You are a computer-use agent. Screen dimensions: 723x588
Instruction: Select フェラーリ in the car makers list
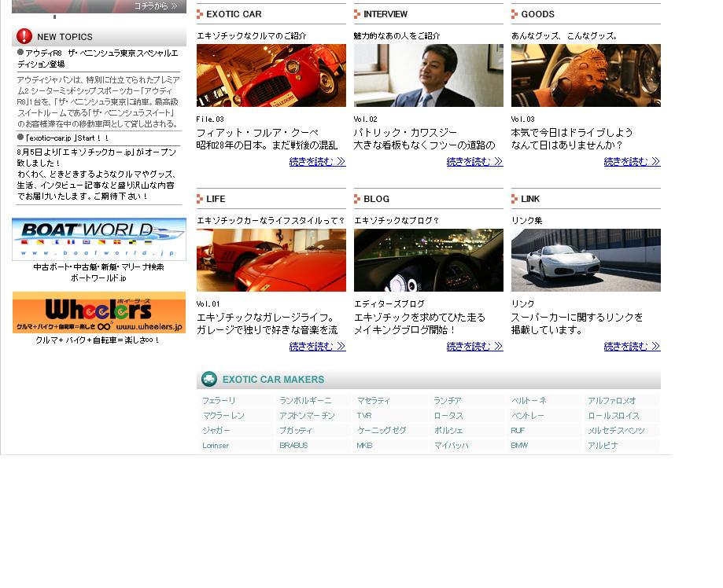coord(219,401)
